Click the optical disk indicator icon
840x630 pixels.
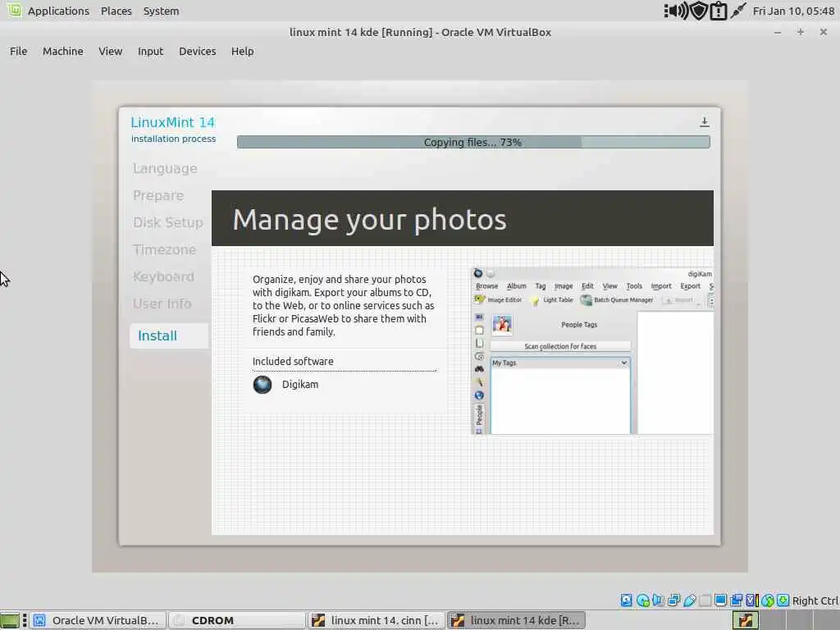click(642, 600)
